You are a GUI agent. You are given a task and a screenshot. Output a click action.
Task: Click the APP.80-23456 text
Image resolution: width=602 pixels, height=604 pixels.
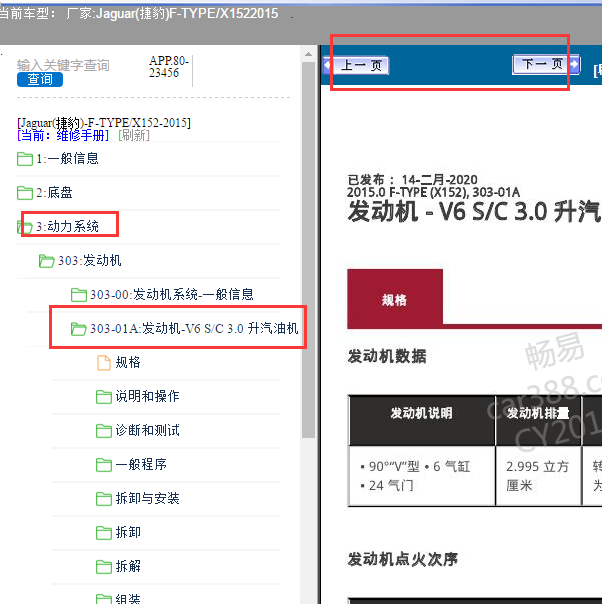pyautogui.click(x=169, y=67)
